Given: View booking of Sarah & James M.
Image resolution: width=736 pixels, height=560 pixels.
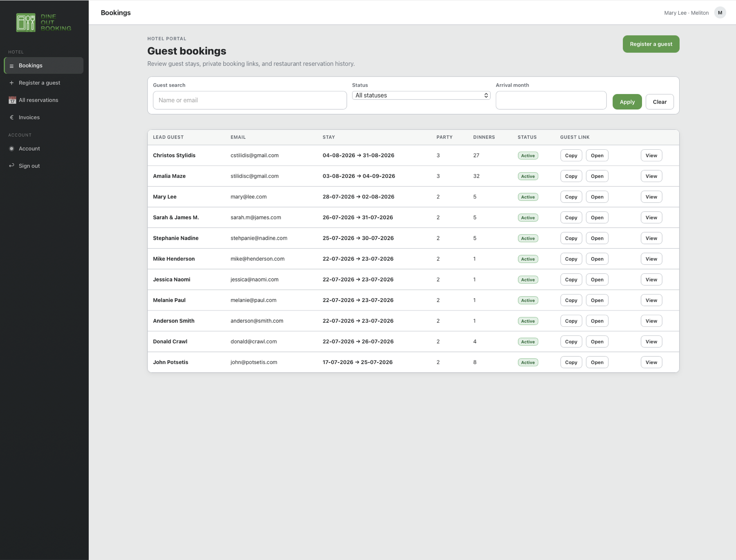Looking at the screenshot, I should (651, 218).
